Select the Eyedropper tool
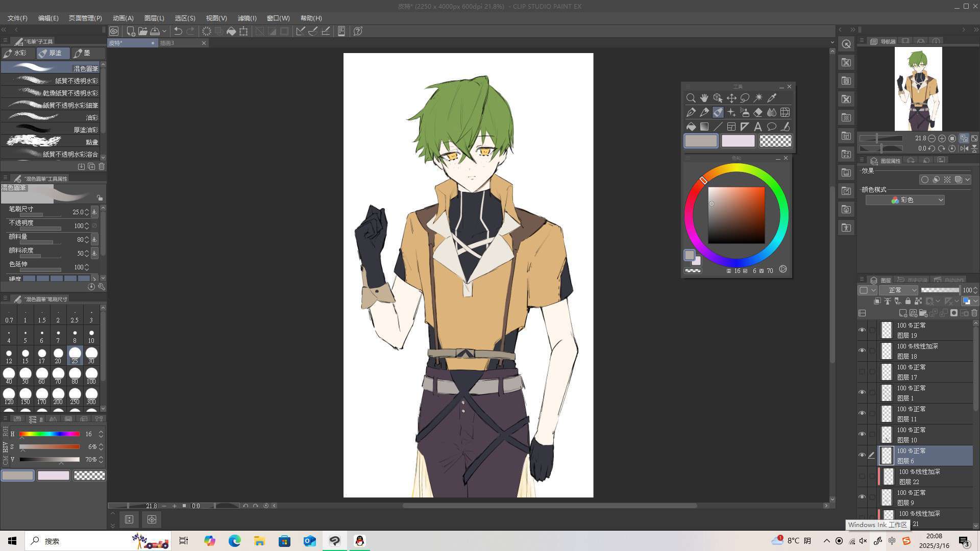Viewport: 980px width, 551px height. 772,98
